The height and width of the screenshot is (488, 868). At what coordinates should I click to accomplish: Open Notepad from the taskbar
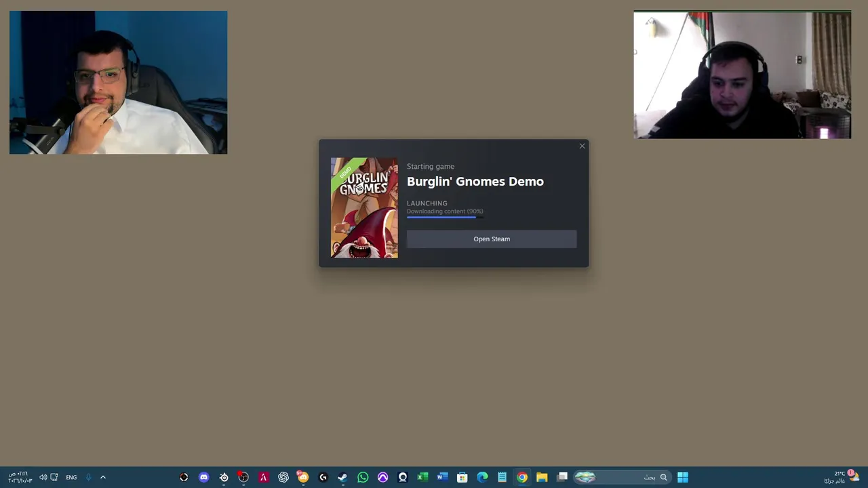pos(502,477)
